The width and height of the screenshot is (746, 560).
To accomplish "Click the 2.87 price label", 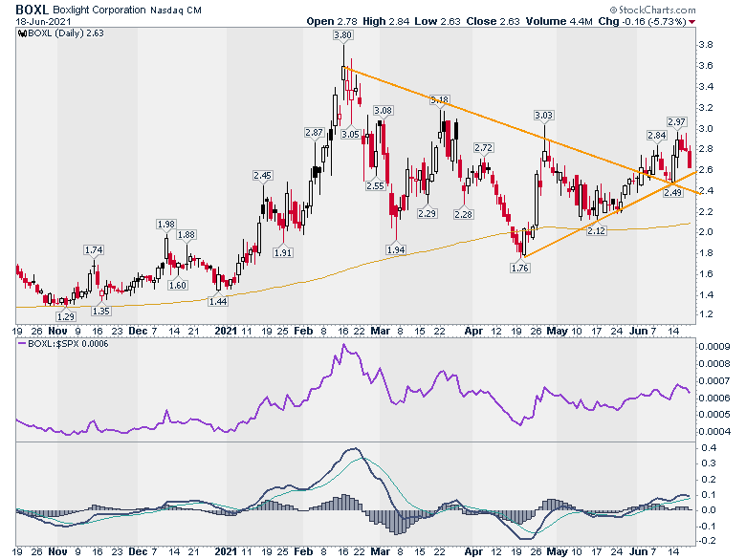I will coord(315,133).
